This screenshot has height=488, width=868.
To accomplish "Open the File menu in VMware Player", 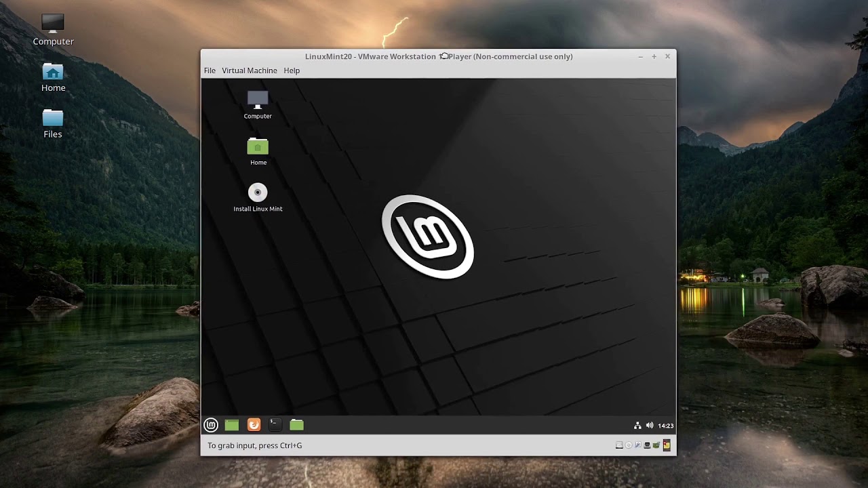I will coord(210,70).
